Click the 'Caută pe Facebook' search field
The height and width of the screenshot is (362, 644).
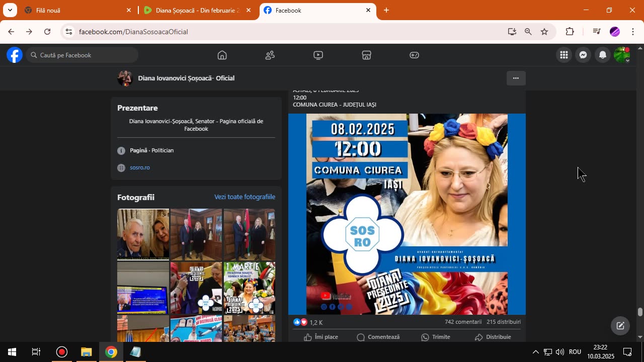coord(82,55)
